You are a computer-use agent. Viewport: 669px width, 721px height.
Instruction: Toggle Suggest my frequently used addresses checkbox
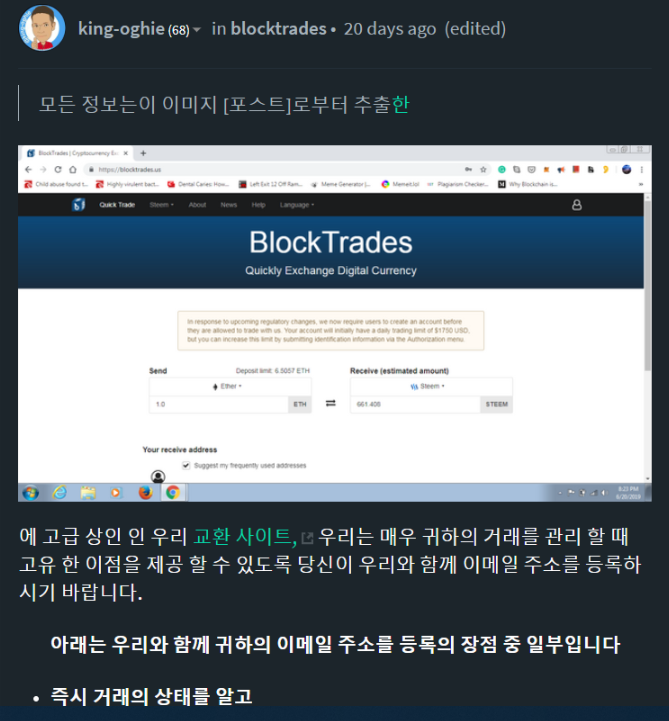186,465
